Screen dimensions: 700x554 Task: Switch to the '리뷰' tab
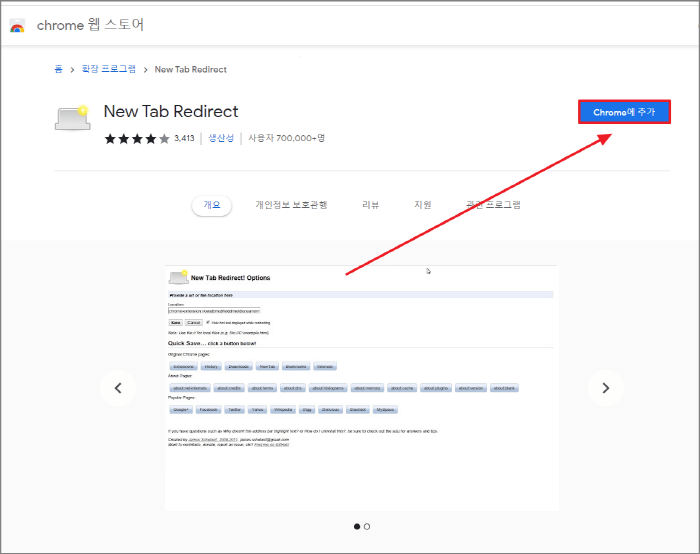pyautogui.click(x=371, y=205)
